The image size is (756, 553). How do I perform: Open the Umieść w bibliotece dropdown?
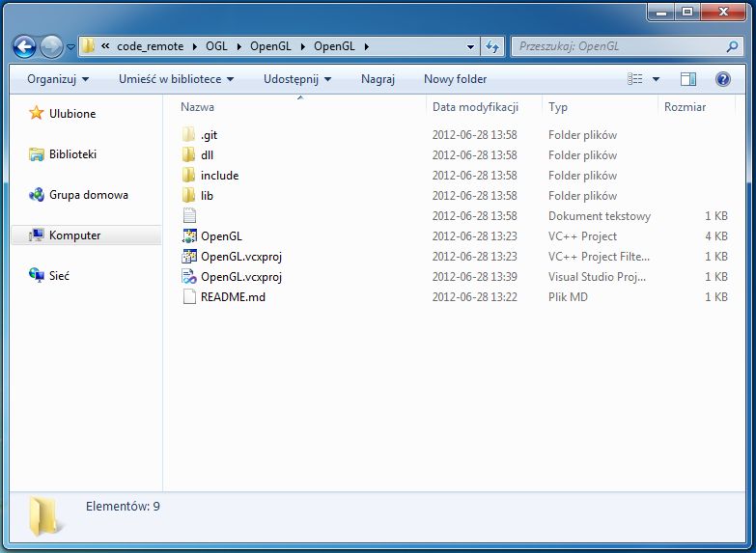pos(176,79)
